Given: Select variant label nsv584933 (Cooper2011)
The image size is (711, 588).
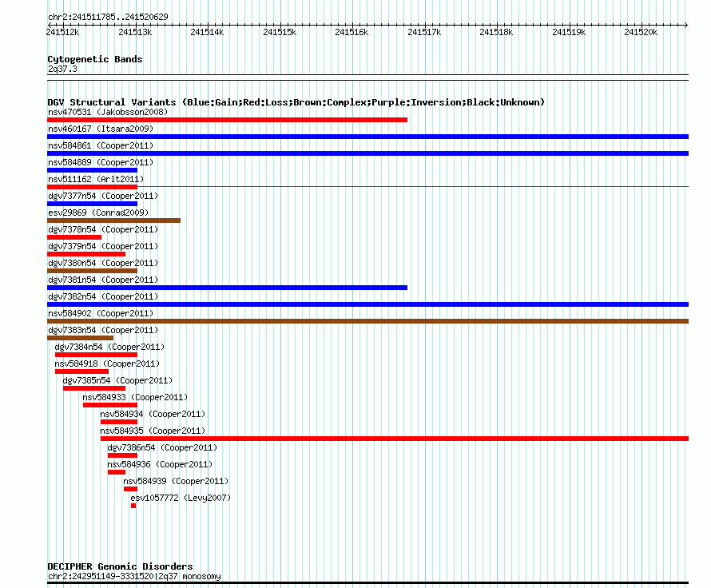Looking at the screenshot, I should point(135,397).
